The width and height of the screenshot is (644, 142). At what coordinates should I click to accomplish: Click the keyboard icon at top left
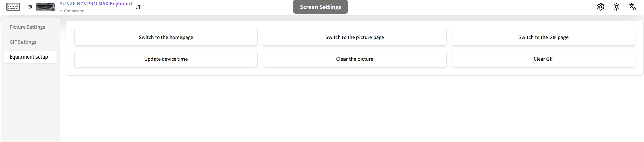pos(13,7)
